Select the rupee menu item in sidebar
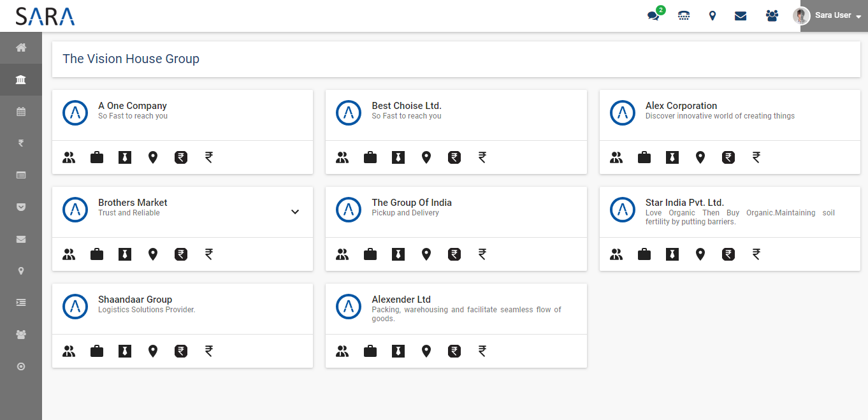 click(x=21, y=143)
